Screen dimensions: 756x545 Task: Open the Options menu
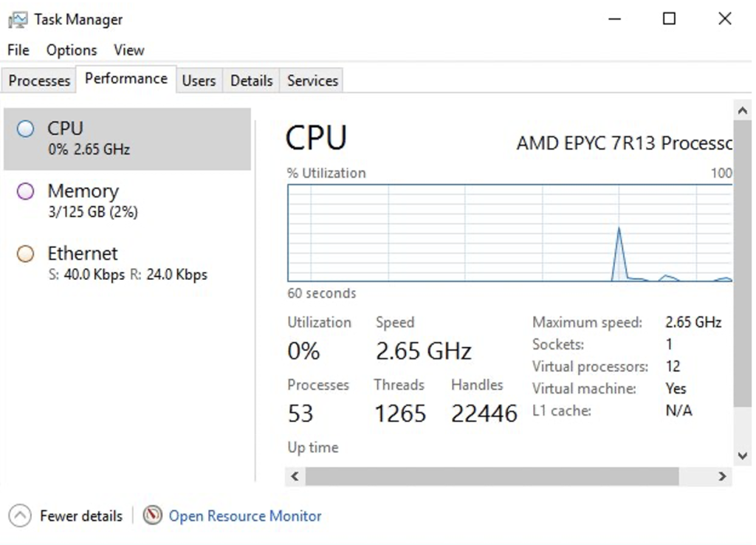tap(71, 49)
